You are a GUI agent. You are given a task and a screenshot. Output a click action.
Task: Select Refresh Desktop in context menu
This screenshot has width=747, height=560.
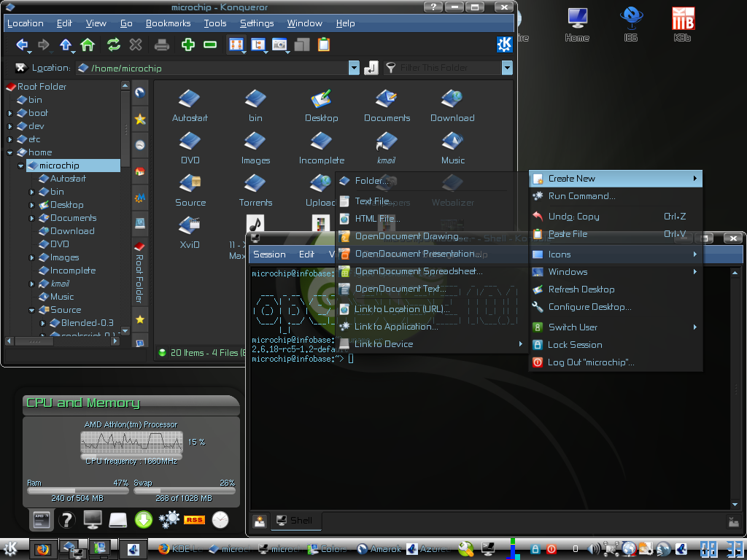click(x=616, y=289)
